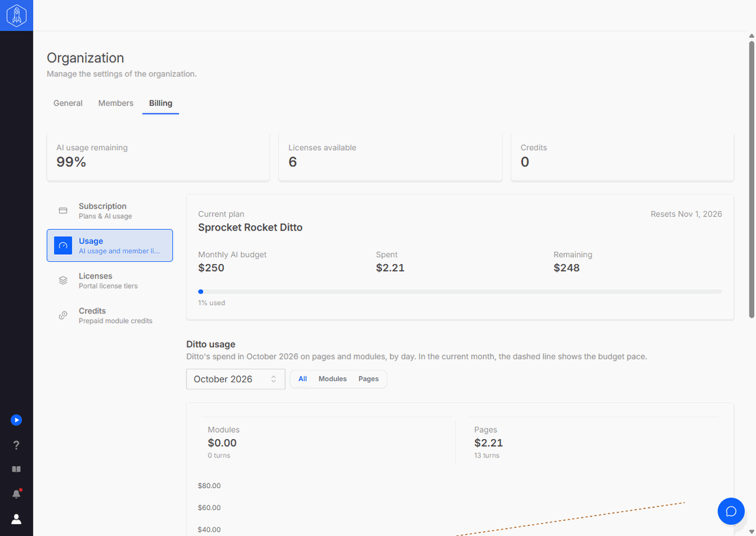Click the AI budget progress bar
756x536 pixels.
point(460,291)
